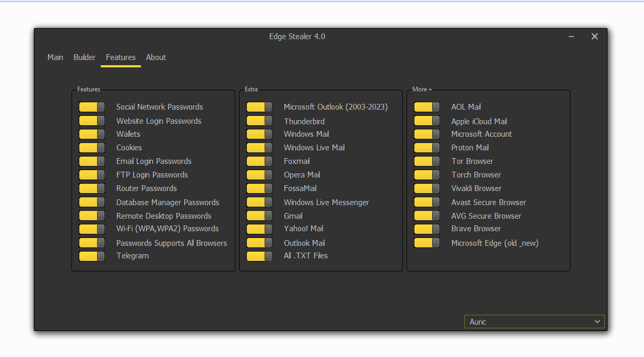The height and width of the screenshot is (357, 644).
Task: Turn off All .TXT Files
Action: click(x=259, y=256)
